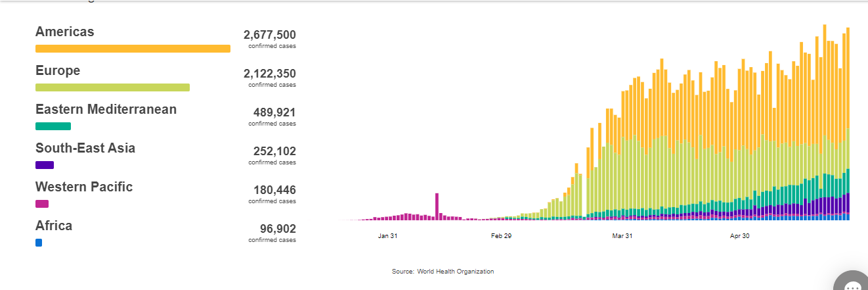Click the Jan 31 axis label
The width and height of the screenshot is (868, 290).
[x=387, y=236]
